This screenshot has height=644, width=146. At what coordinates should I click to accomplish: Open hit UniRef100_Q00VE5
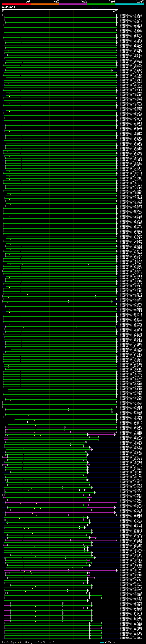[x=131, y=17]
